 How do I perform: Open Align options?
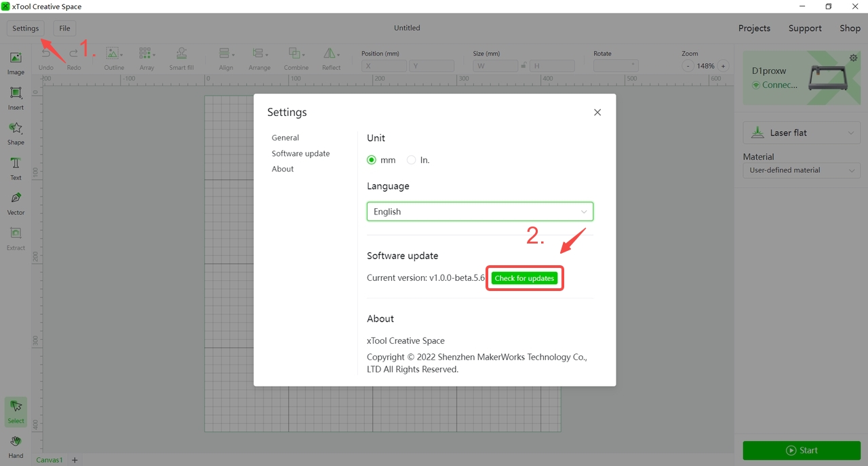(226, 58)
